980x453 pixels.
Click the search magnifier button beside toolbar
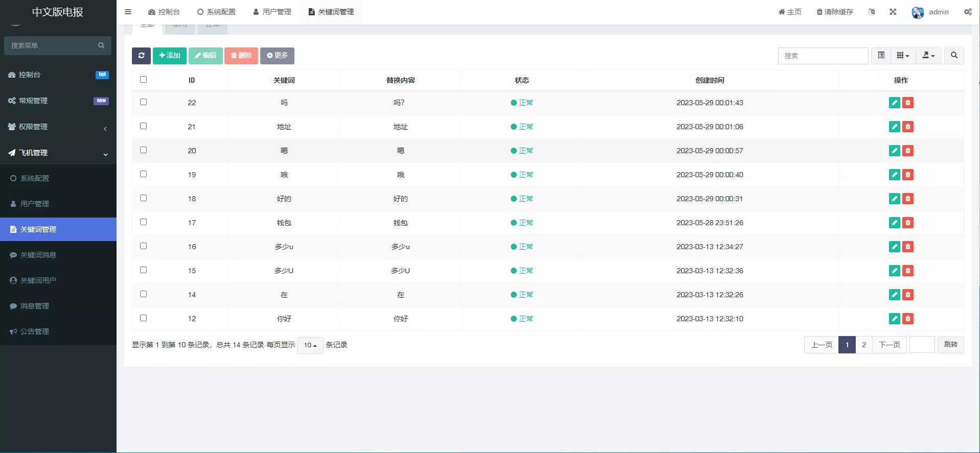tap(954, 56)
